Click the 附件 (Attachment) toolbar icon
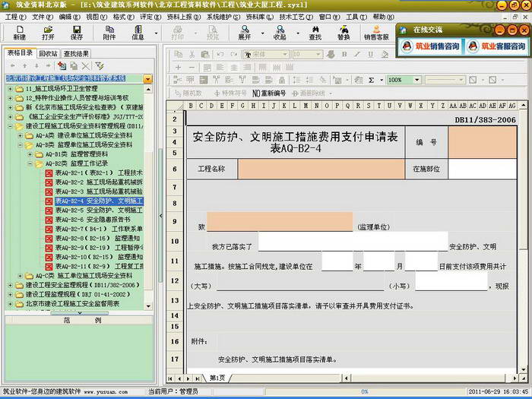 [109, 33]
